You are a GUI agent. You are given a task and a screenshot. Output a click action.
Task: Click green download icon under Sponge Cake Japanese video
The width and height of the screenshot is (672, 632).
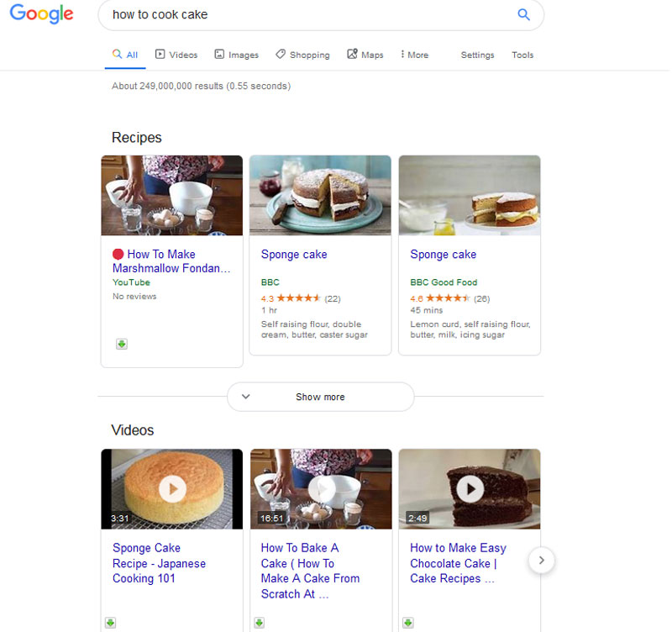[110, 623]
